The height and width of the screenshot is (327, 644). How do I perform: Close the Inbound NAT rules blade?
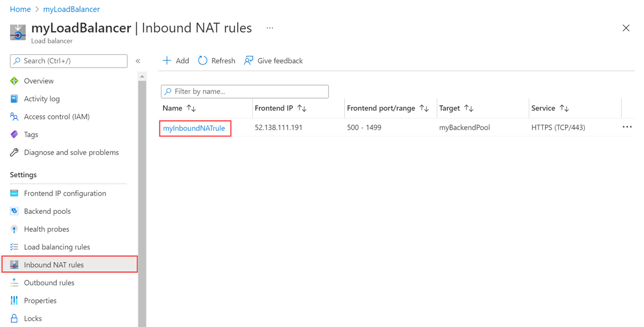[626, 28]
